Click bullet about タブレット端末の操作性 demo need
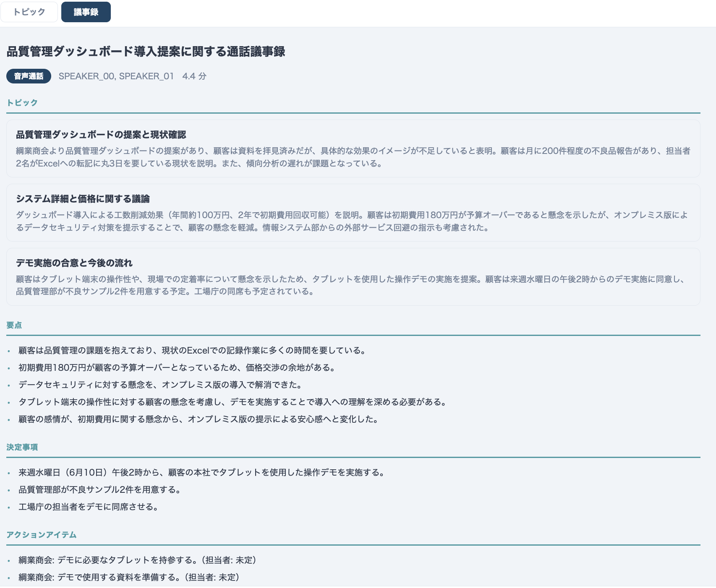This screenshot has width=716, height=588. tap(233, 402)
